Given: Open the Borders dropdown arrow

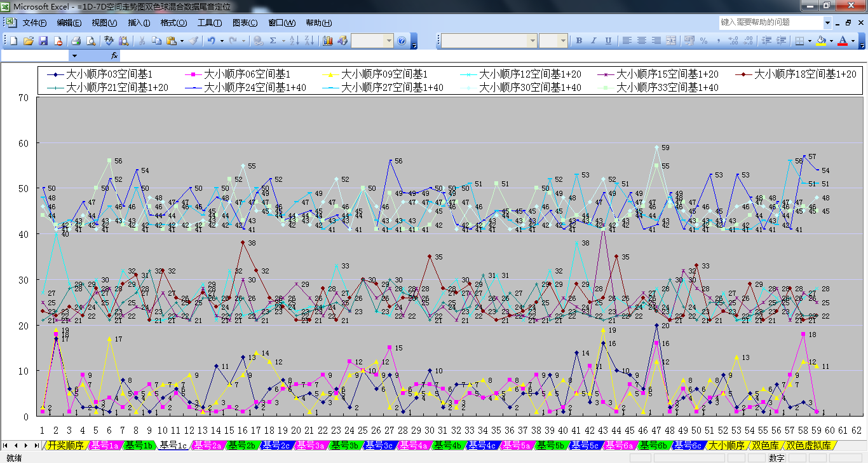Looking at the screenshot, I should (x=810, y=41).
